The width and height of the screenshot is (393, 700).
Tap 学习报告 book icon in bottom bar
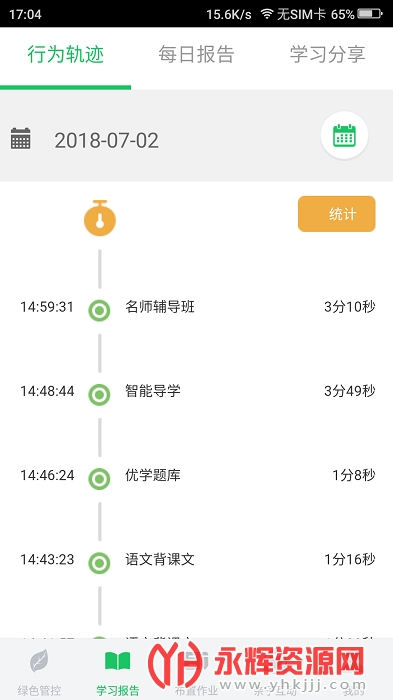click(117, 661)
